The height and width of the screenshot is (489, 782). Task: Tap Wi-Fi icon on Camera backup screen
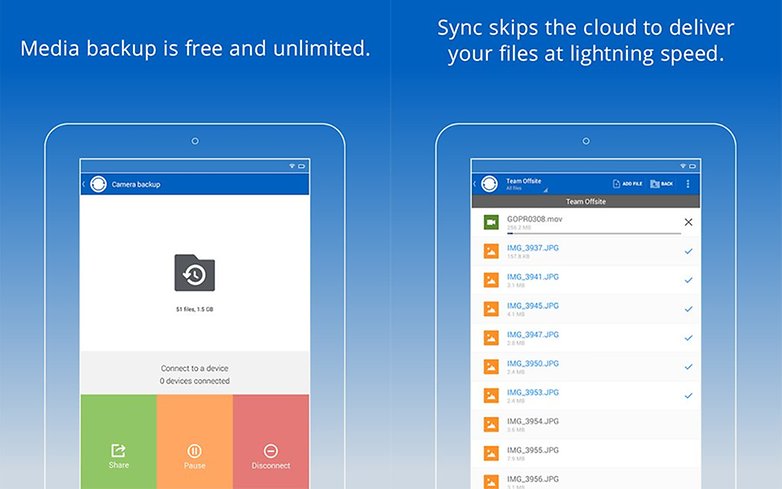(x=292, y=166)
